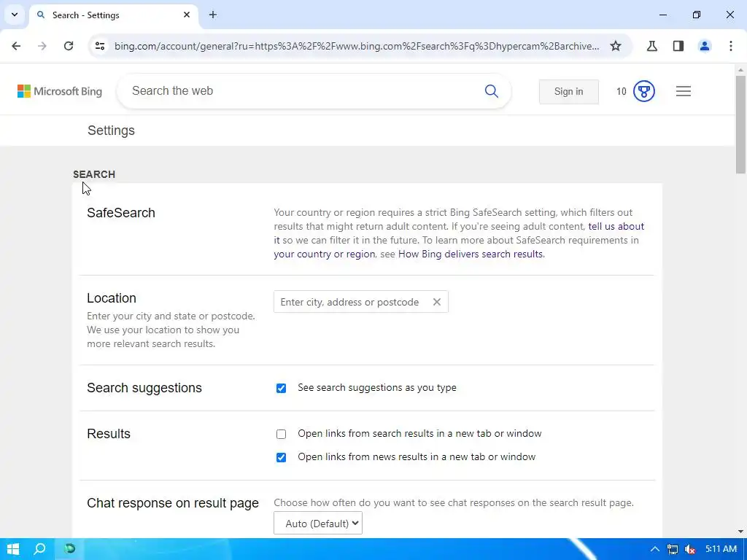Screen dimensions: 747x560
Task: Click the Location heading label
Action: pyautogui.click(x=112, y=298)
